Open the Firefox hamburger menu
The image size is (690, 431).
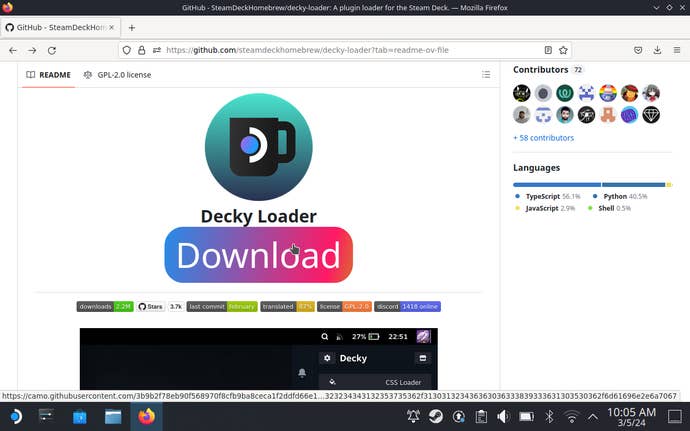point(677,50)
